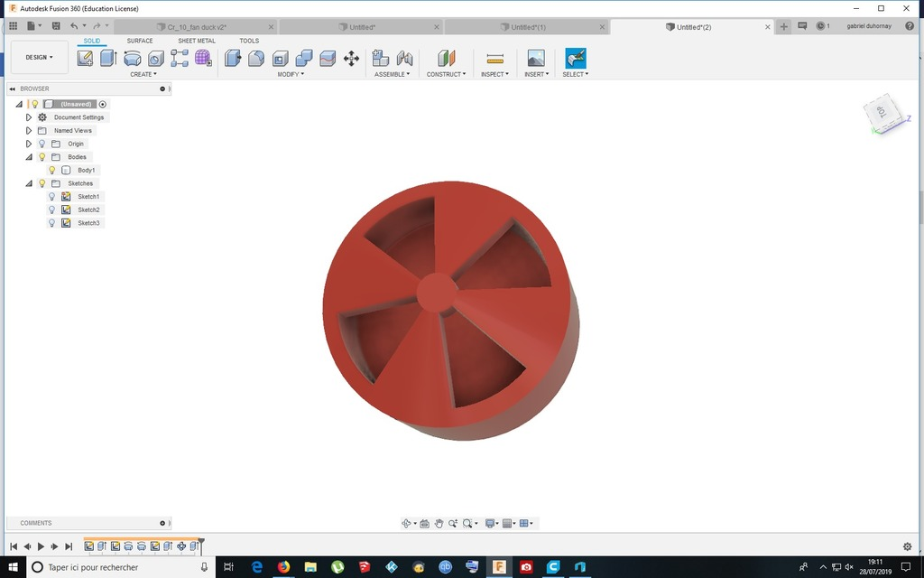The width and height of the screenshot is (924, 578).
Task: Activate the Extrude tool
Action: 107,57
